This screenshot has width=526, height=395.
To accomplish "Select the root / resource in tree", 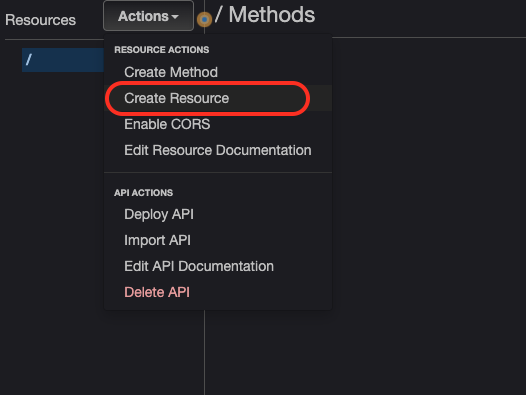I will pyautogui.click(x=63, y=60).
